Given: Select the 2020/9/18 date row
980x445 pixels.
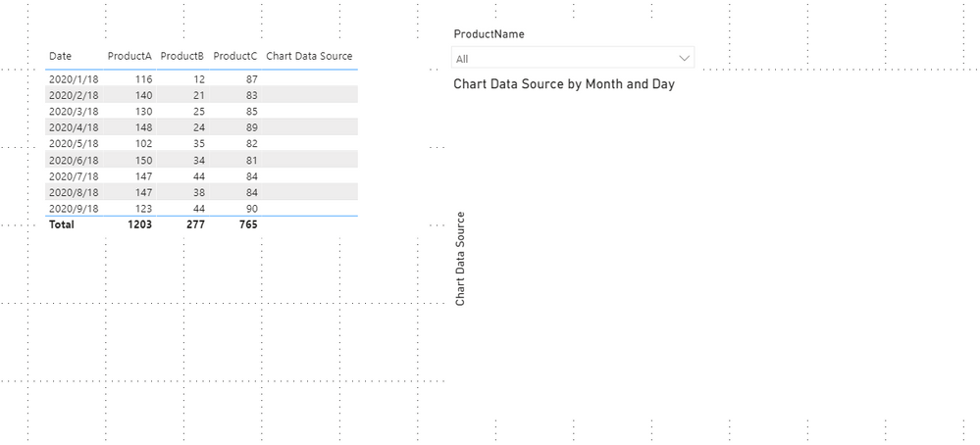Looking at the screenshot, I should [201, 209].
